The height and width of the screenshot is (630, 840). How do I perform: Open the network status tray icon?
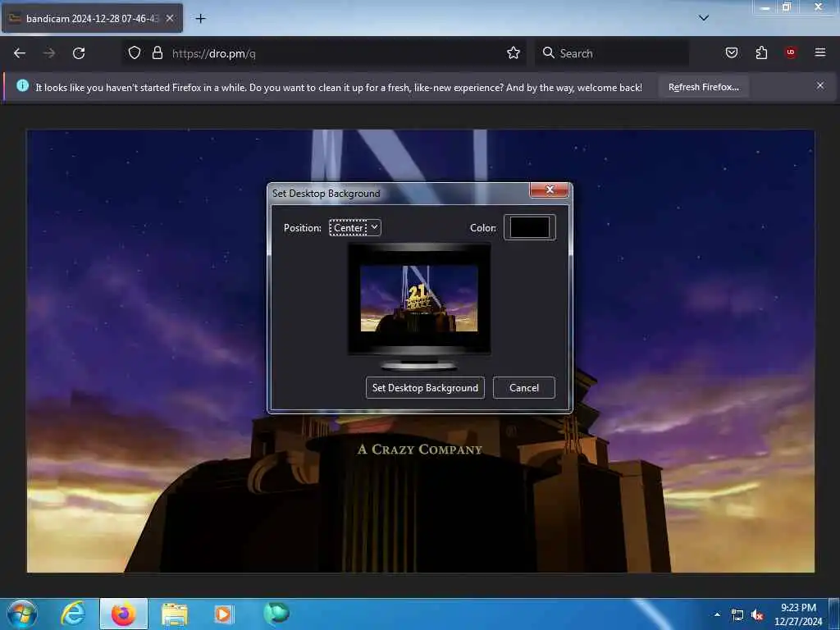point(737,615)
